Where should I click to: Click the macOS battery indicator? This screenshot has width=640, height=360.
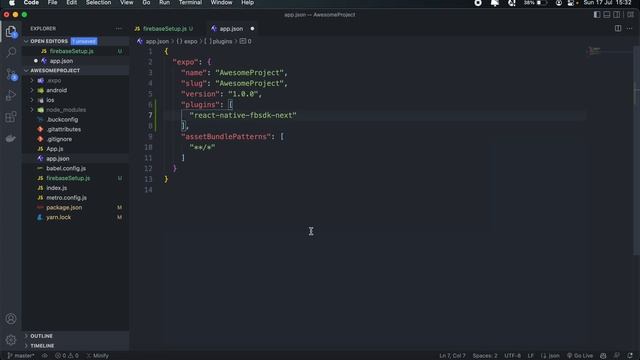(x=536, y=3)
